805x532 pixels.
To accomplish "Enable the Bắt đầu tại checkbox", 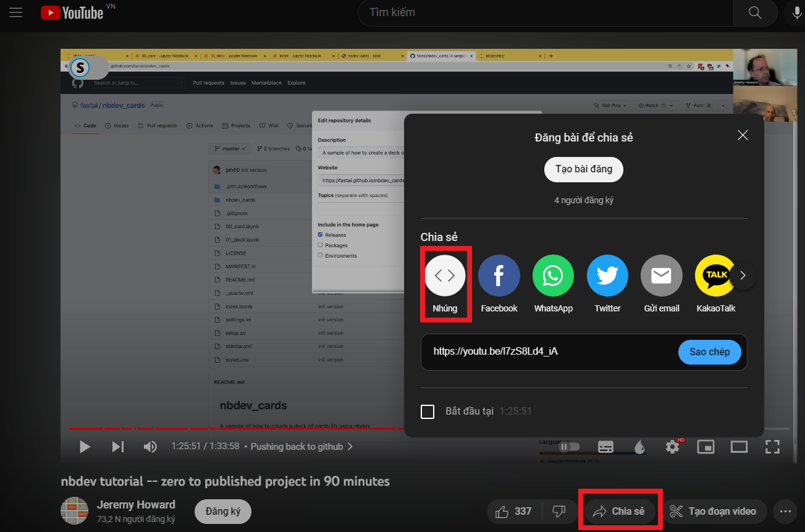I will pyautogui.click(x=428, y=412).
